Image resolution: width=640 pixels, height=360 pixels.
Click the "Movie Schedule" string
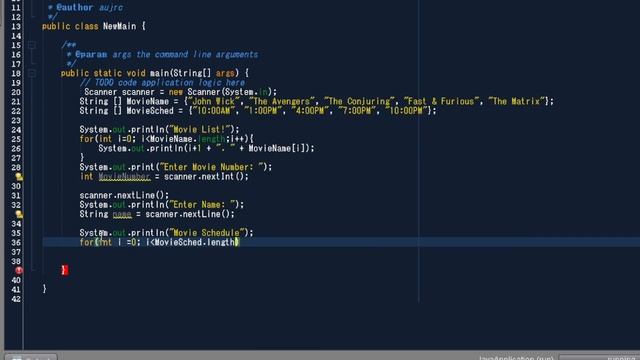[x=206, y=233]
